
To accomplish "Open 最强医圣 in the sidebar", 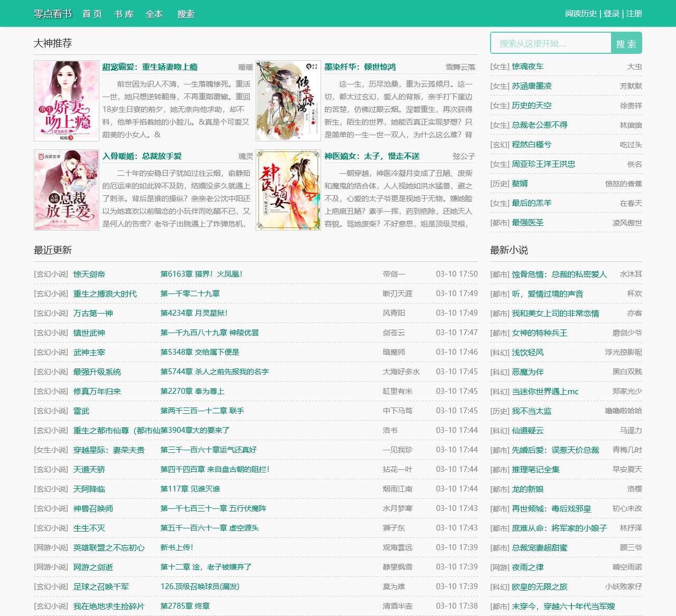I will coord(528,223).
